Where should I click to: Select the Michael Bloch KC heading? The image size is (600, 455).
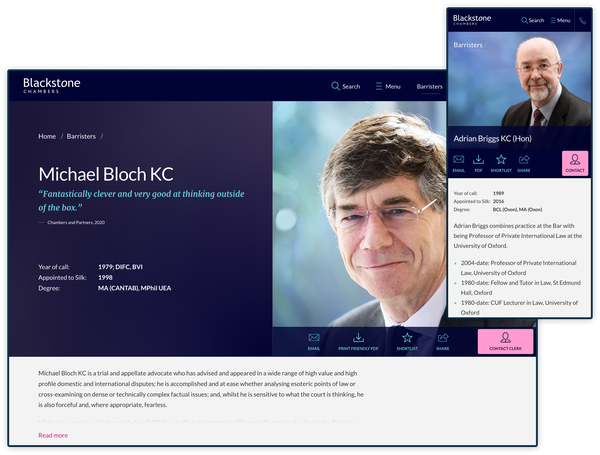point(106,174)
